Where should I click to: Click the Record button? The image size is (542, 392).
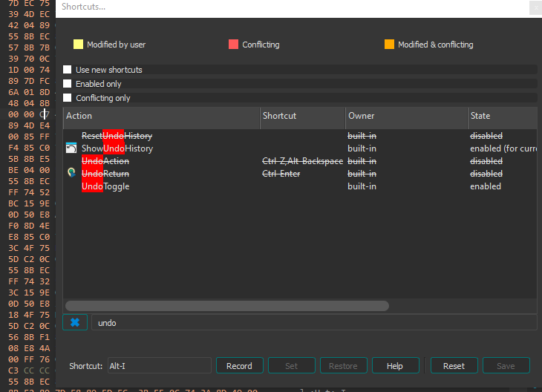pyautogui.click(x=240, y=366)
